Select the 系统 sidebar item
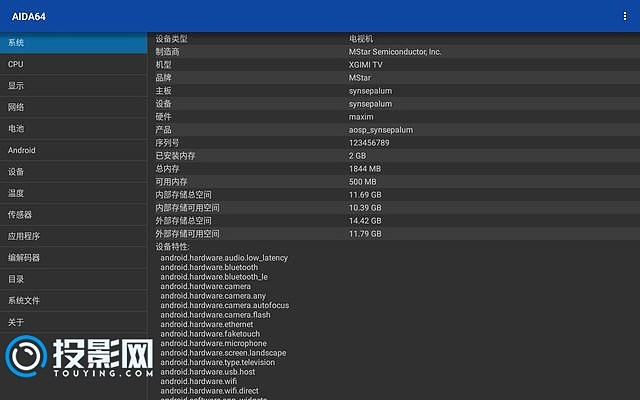This screenshot has width=640, height=400. point(73,43)
